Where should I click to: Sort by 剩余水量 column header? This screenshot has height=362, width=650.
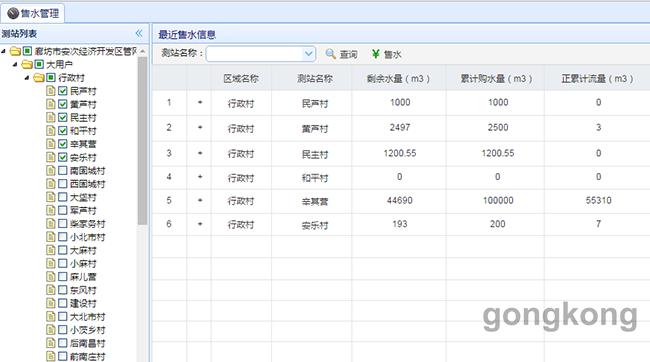click(x=398, y=79)
